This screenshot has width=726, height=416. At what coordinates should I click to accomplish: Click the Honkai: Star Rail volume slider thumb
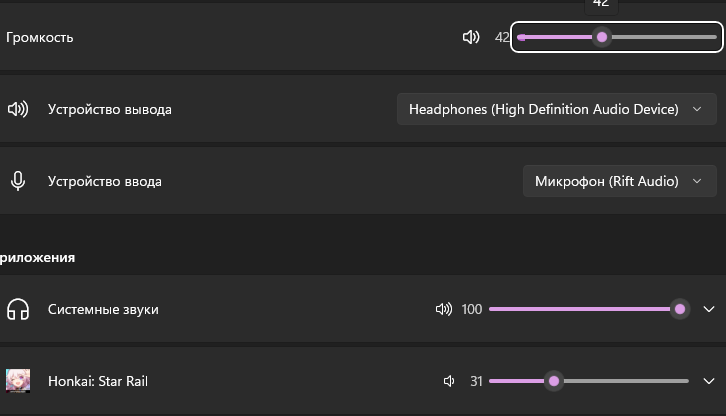tap(554, 381)
